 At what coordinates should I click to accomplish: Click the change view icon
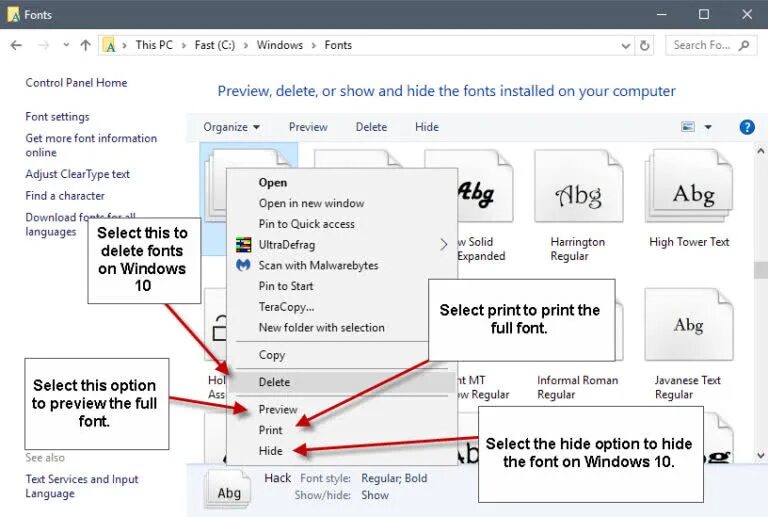point(688,127)
